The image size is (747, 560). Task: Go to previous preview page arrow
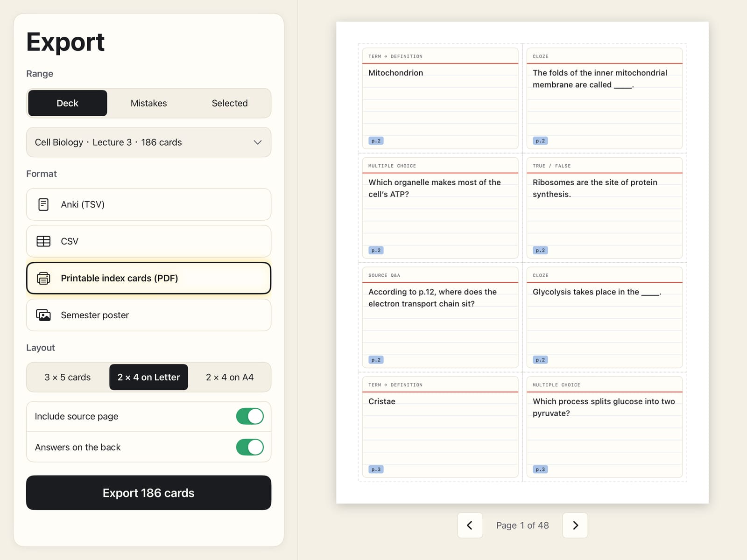(470, 525)
